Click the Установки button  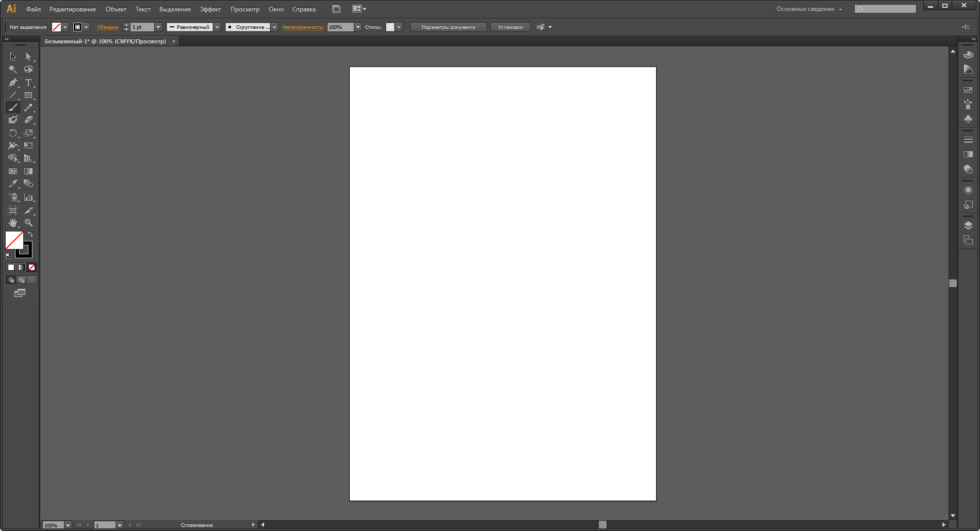coord(510,27)
